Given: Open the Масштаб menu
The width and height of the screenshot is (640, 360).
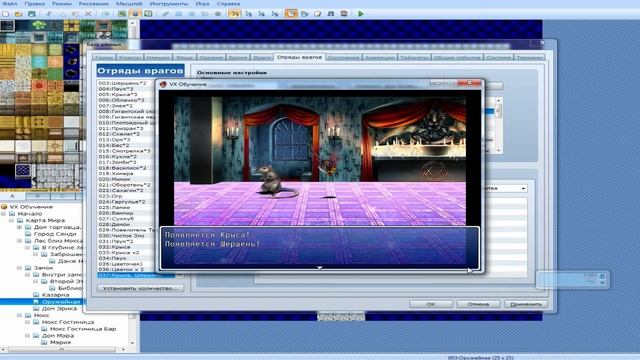Looking at the screenshot, I should click(x=129, y=4).
